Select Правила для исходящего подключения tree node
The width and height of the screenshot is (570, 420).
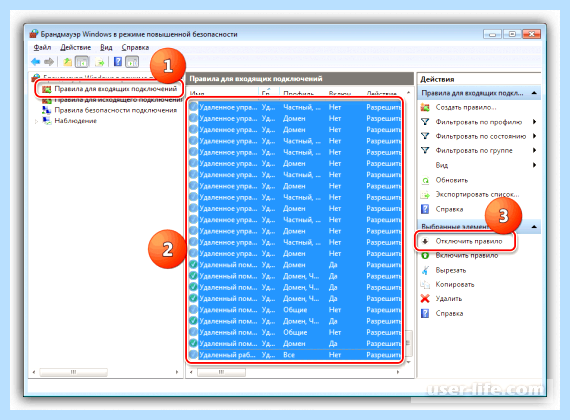118,100
